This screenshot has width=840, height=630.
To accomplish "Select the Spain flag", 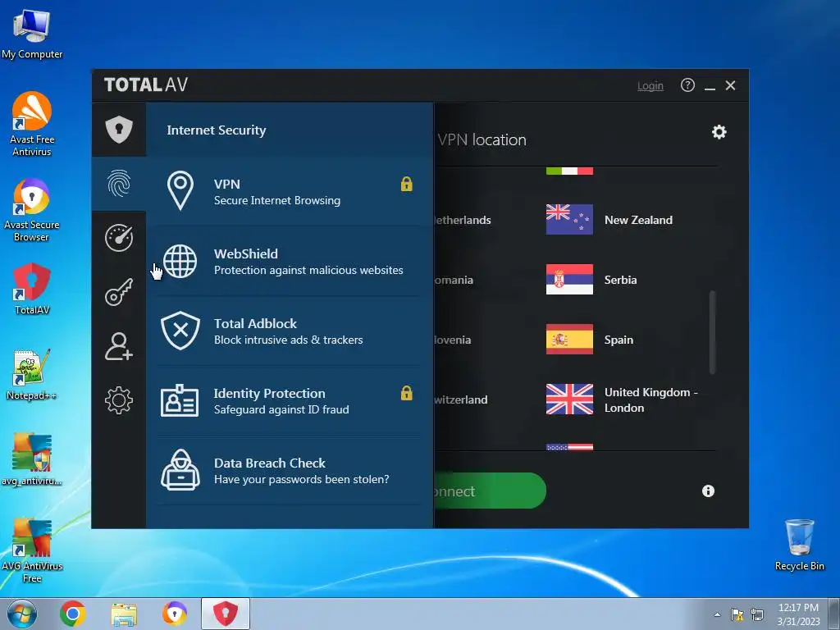I will [569, 339].
